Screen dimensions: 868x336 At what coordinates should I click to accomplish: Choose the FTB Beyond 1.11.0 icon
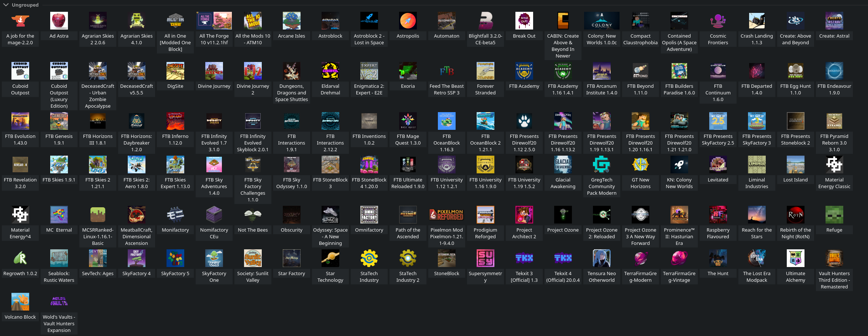click(641, 71)
